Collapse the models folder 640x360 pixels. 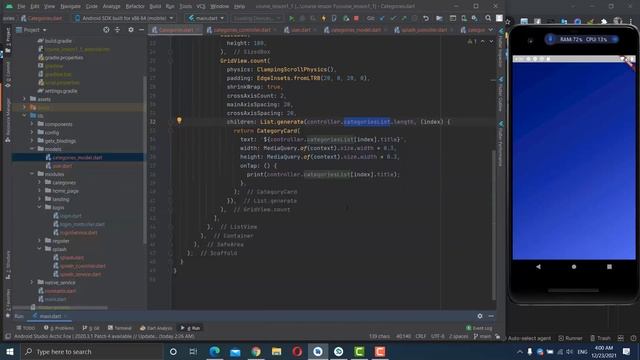tap(32, 149)
